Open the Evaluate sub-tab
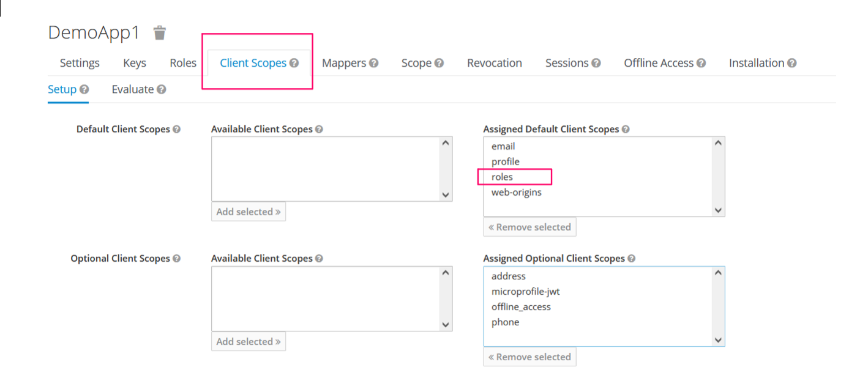The height and width of the screenshot is (392, 868). 132,89
